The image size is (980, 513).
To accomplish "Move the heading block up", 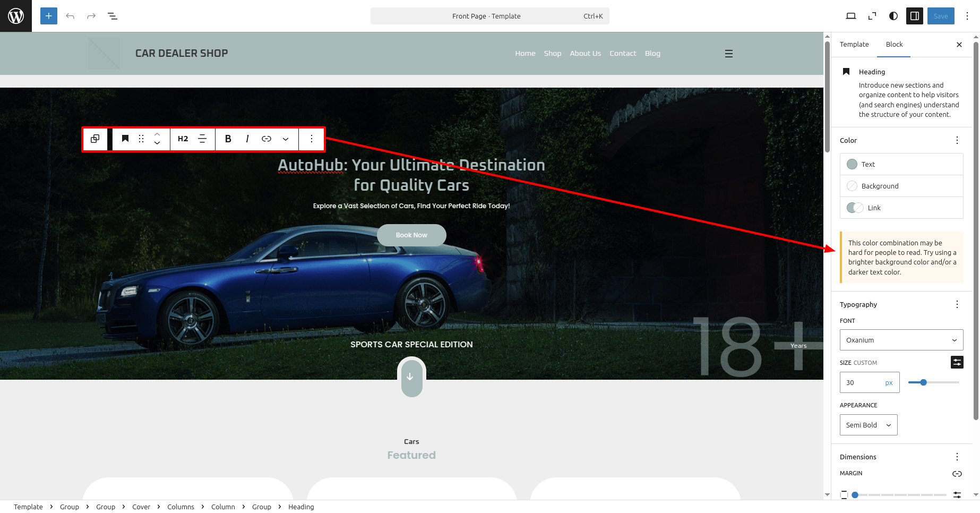I will pos(157,134).
